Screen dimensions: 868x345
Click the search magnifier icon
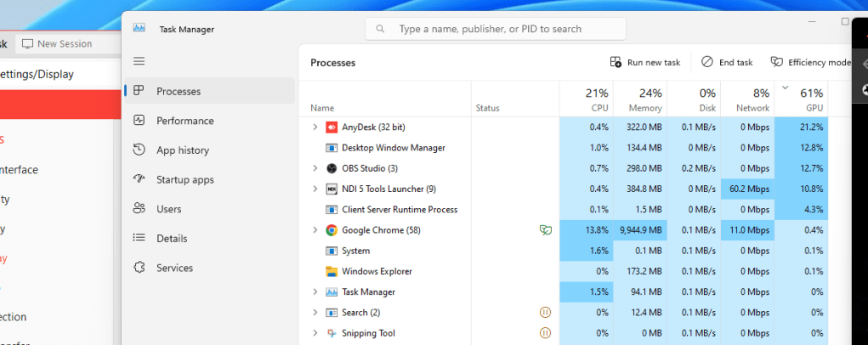pyautogui.click(x=380, y=29)
